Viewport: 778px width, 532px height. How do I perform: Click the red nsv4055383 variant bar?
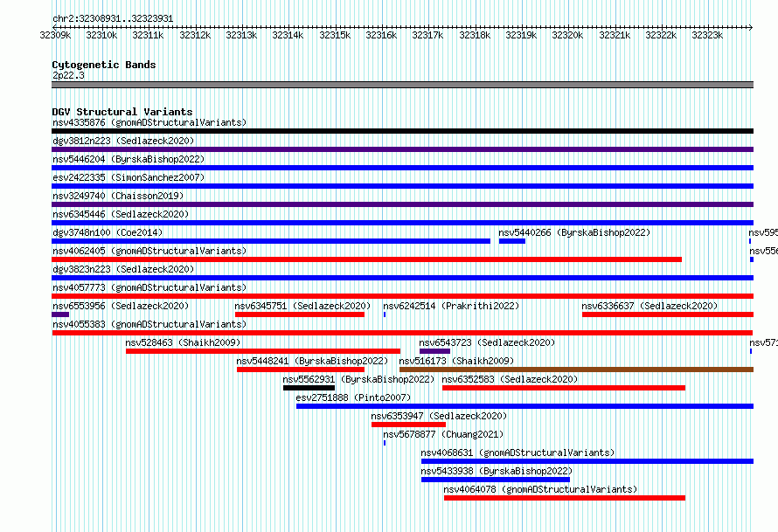[x=402, y=333]
